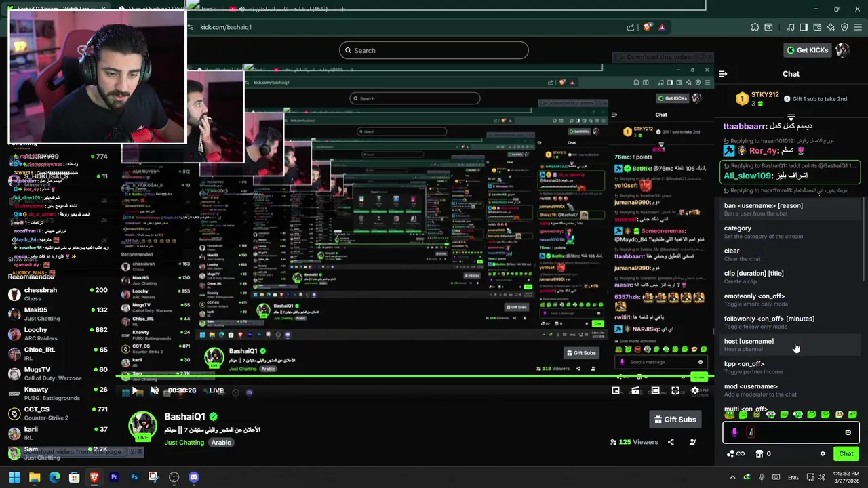868x488 pixels.
Task: Open video player settings gear
Action: click(x=695, y=390)
